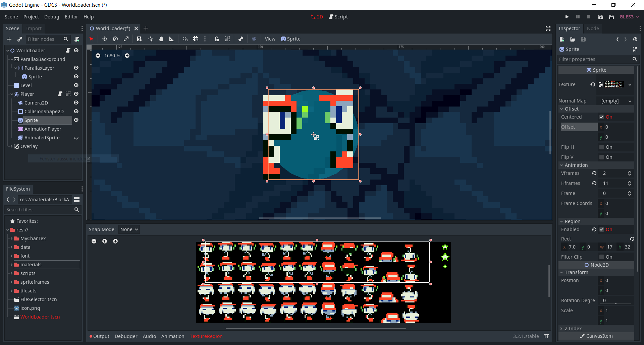Hide the Level node with its eye toggle
The image size is (644, 345).
(x=76, y=85)
